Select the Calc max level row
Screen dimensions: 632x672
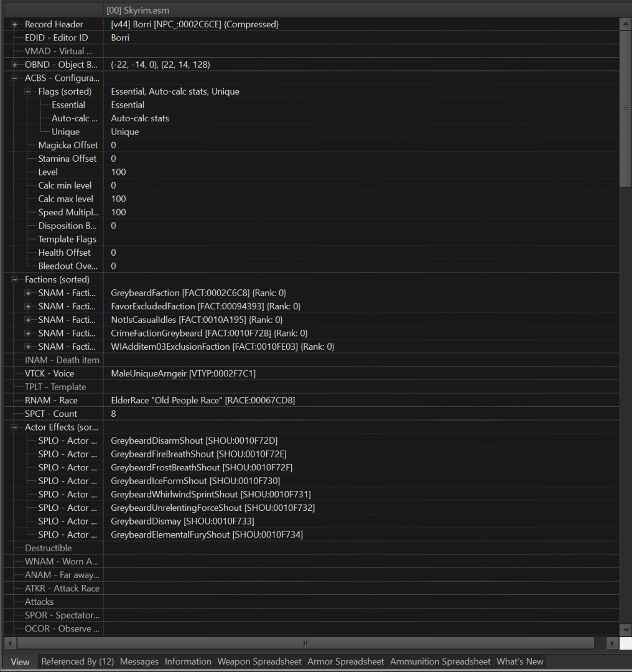pos(311,199)
